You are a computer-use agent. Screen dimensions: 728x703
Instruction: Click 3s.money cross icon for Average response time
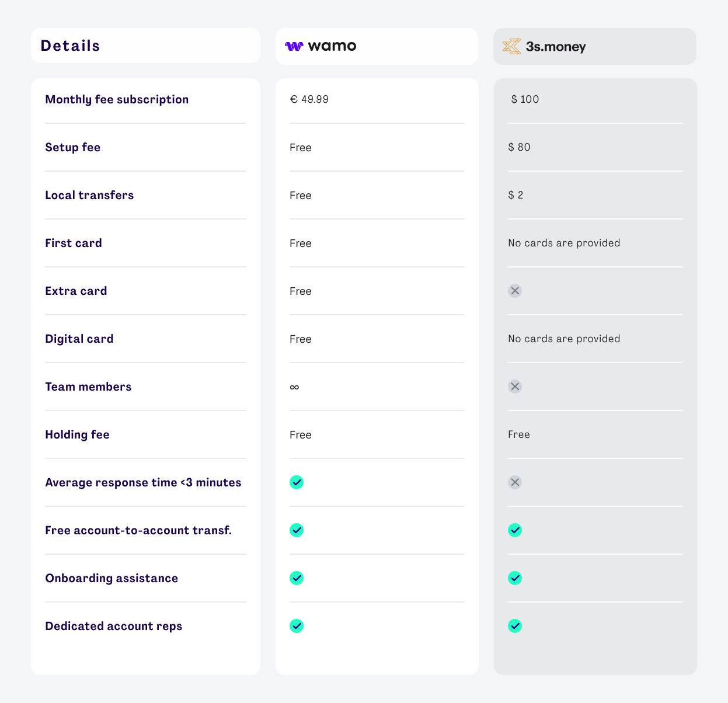click(515, 482)
